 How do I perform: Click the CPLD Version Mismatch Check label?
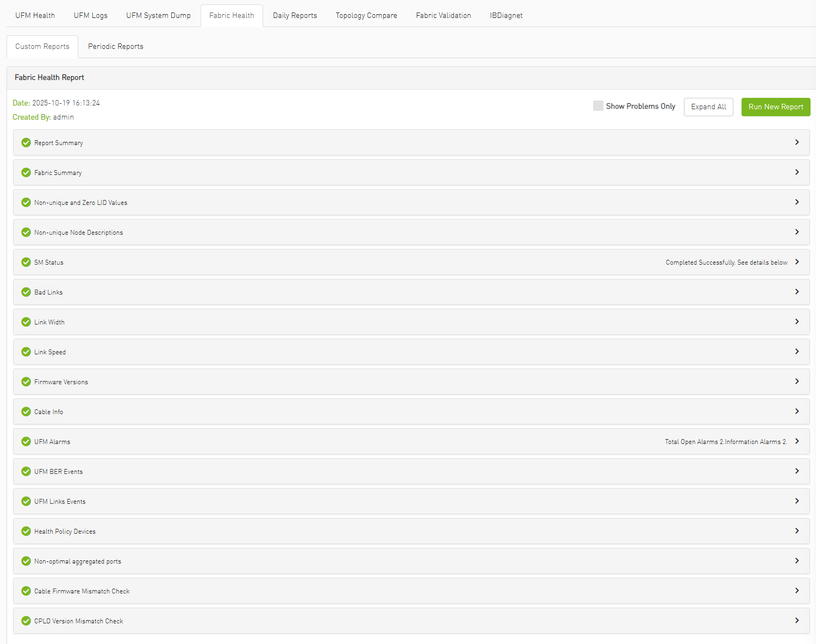pos(79,621)
